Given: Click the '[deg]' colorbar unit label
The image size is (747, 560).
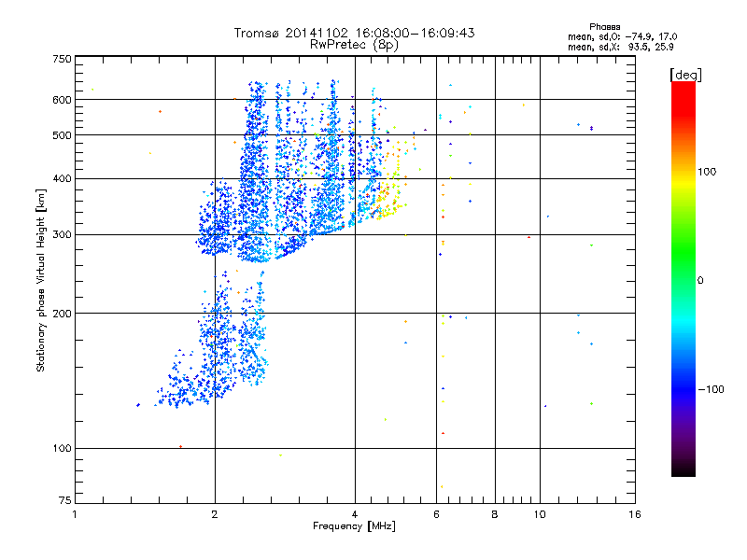Looking at the screenshot, I should pyautogui.click(x=685, y=75).
